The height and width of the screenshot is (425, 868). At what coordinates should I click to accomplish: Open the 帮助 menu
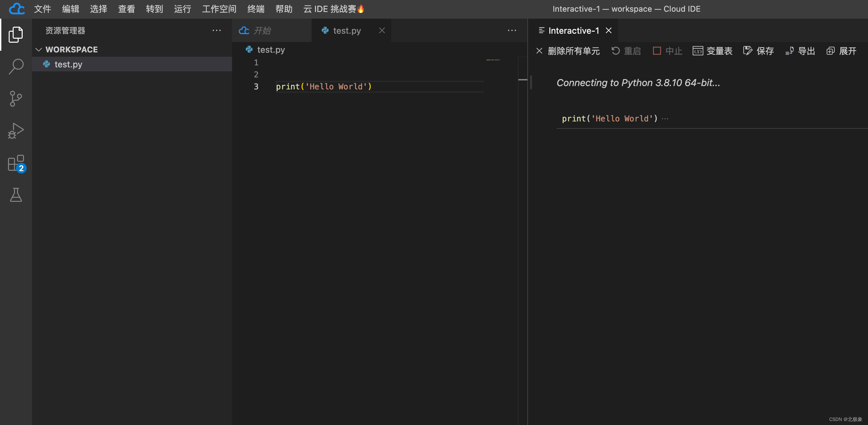[284, 9]
